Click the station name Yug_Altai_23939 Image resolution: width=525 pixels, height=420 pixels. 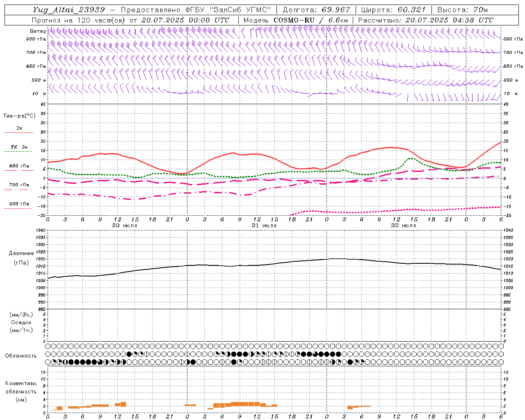click(69, 10)
